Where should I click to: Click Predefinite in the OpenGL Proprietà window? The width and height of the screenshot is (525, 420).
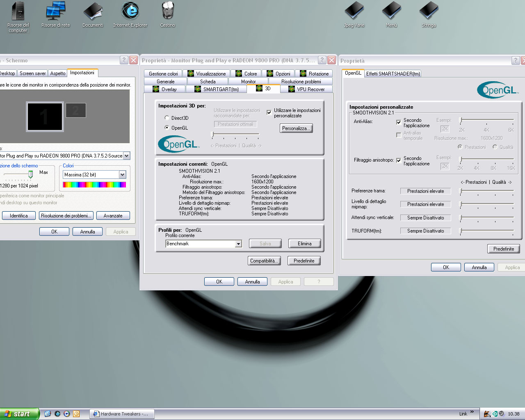(x=504, y=249)
